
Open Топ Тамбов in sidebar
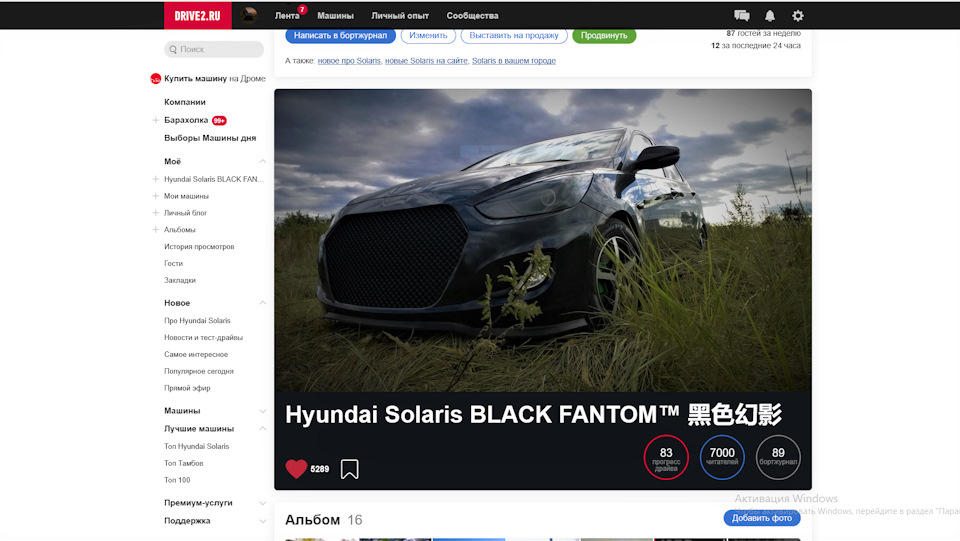click(184, 463)
